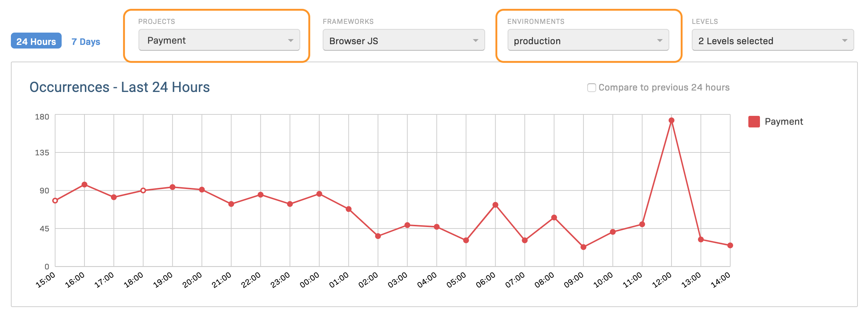Click the 180 y-axis label
The image size is (868, 315).
pyautogui.click(x=42, y=117)
